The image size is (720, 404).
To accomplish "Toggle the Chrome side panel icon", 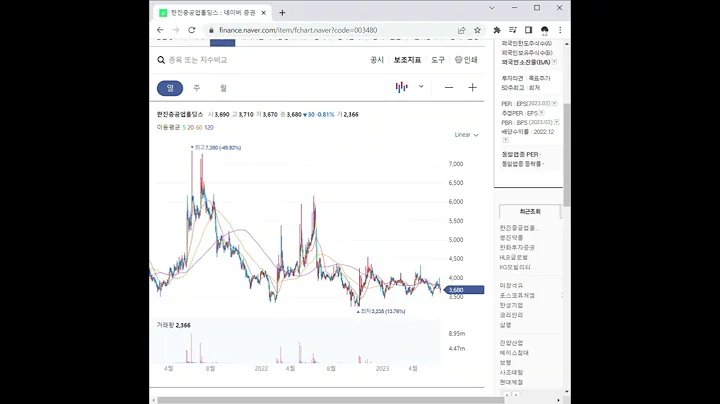I will (x=529, y=30).
